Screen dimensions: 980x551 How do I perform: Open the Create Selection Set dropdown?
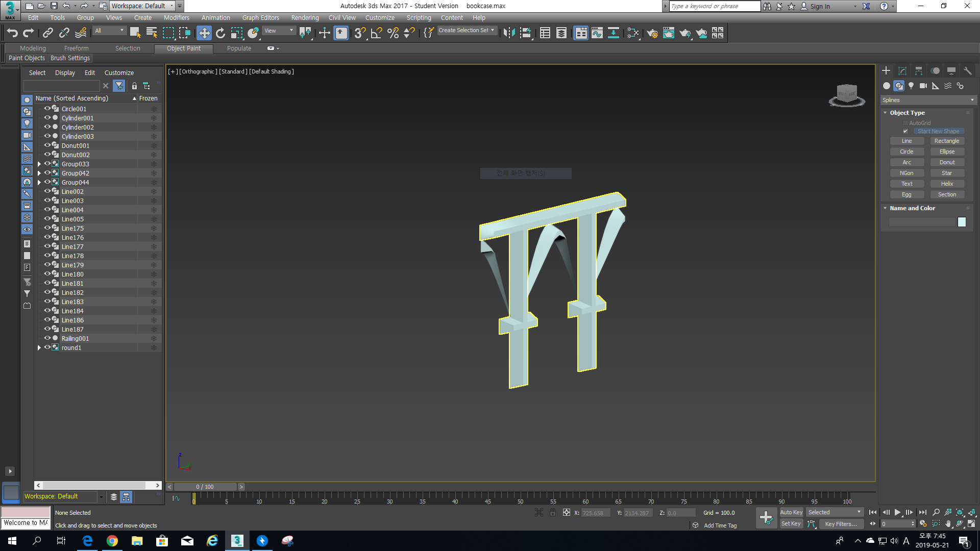pos(467,31)
